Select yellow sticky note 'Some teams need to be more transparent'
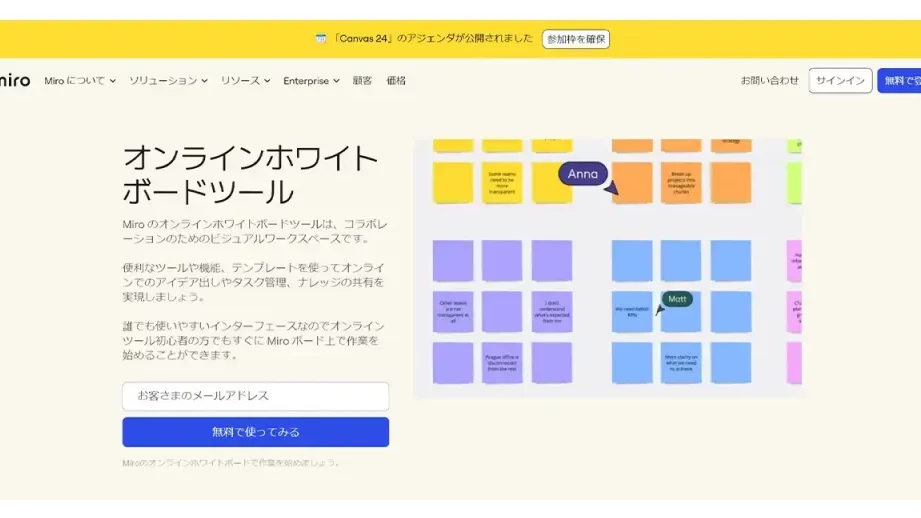The width and height of the screenshot is (921, 518). (x=502, y=183)
